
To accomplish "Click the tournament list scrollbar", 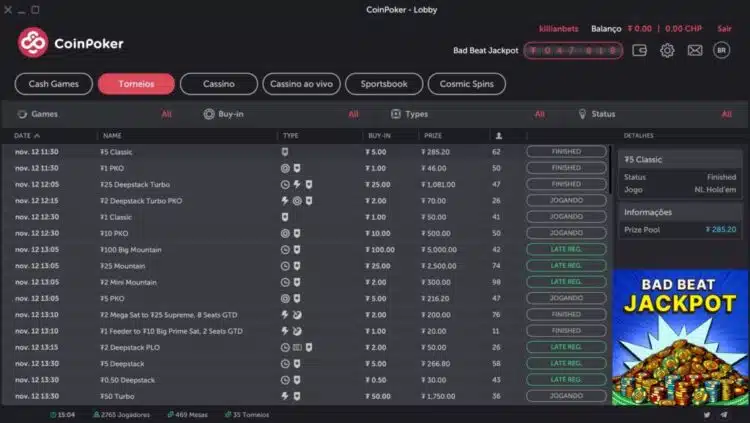I will pos(610,170).
